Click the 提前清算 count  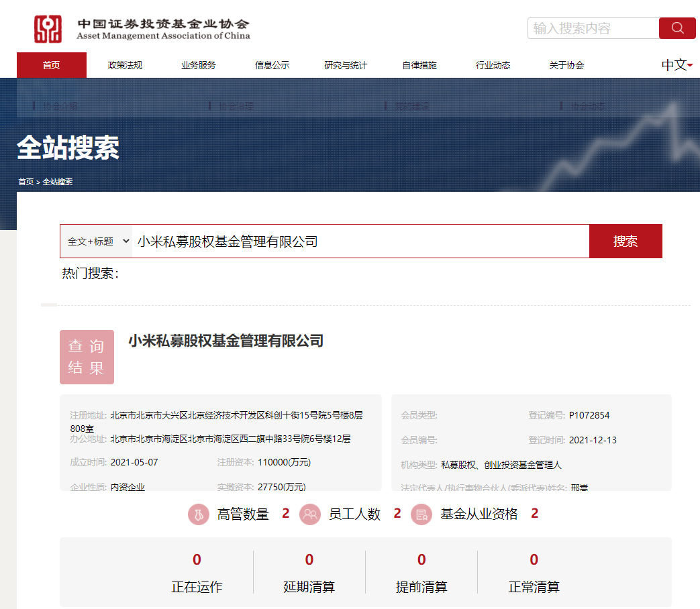pos(421,559)
